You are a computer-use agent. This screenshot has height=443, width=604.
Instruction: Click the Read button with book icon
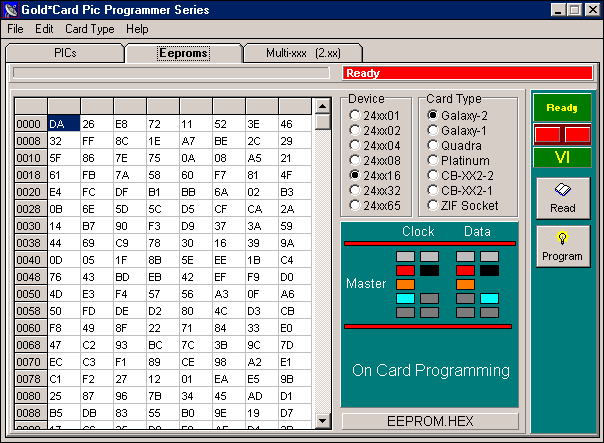pos(563,198)
